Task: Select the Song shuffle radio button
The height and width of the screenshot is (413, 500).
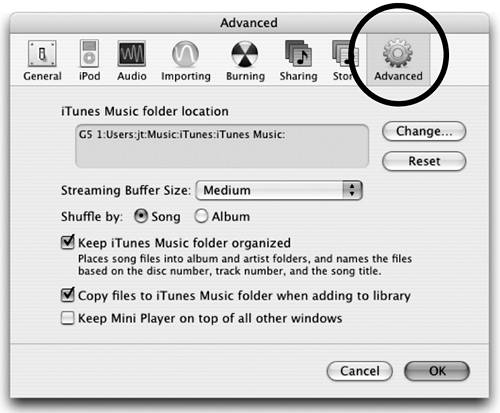Action: (141, 216)
